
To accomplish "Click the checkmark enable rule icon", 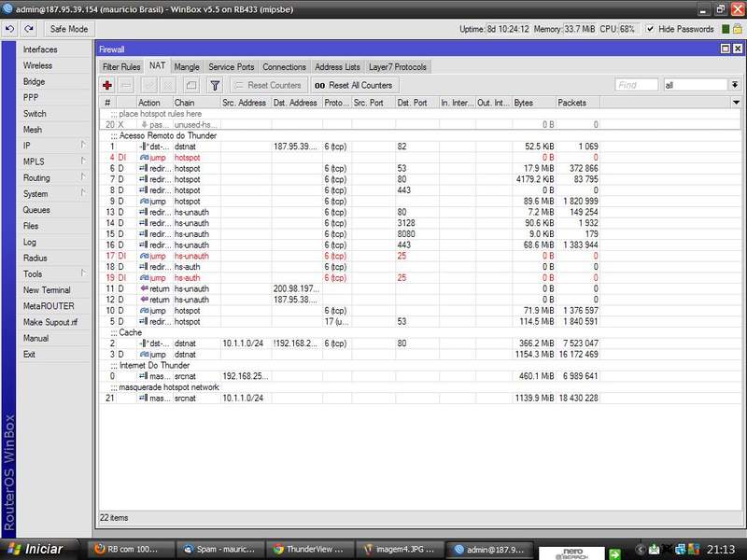I will click(x=149, y=85).
